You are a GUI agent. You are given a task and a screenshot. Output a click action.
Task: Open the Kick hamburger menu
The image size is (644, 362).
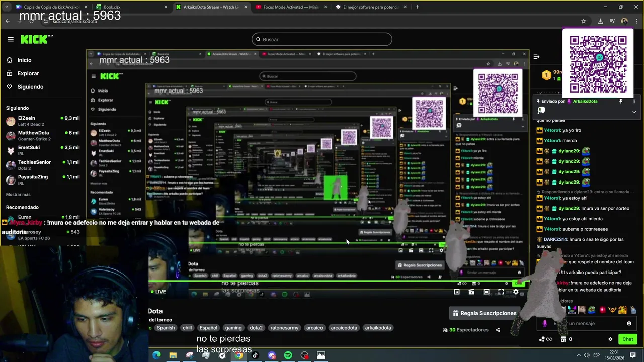tap(11, 39)
